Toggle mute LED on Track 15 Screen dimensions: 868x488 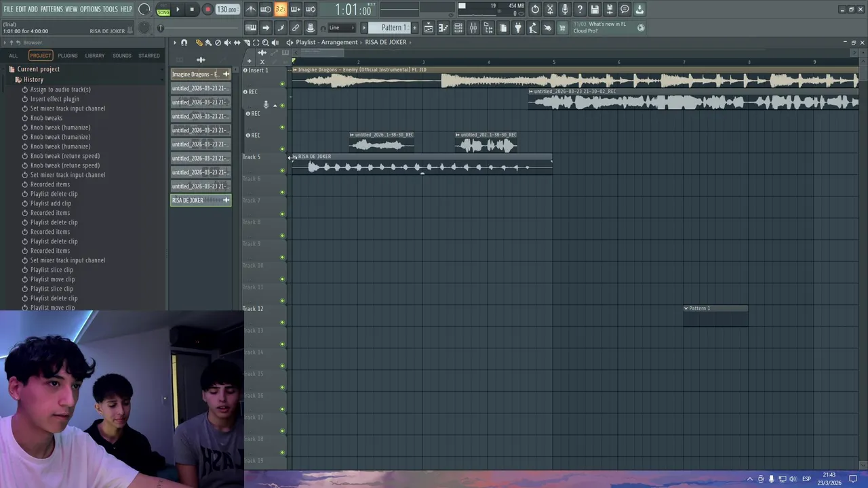coord(283,387)
